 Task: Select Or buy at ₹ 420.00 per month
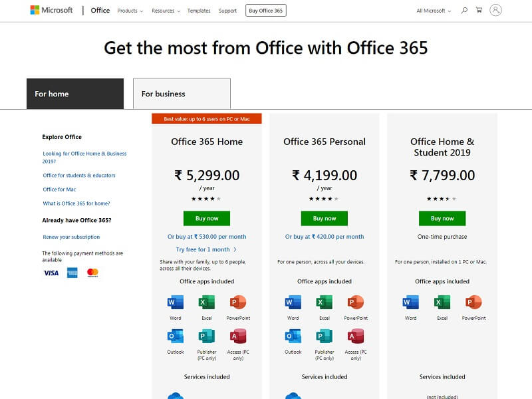click(x=325, y=237)
